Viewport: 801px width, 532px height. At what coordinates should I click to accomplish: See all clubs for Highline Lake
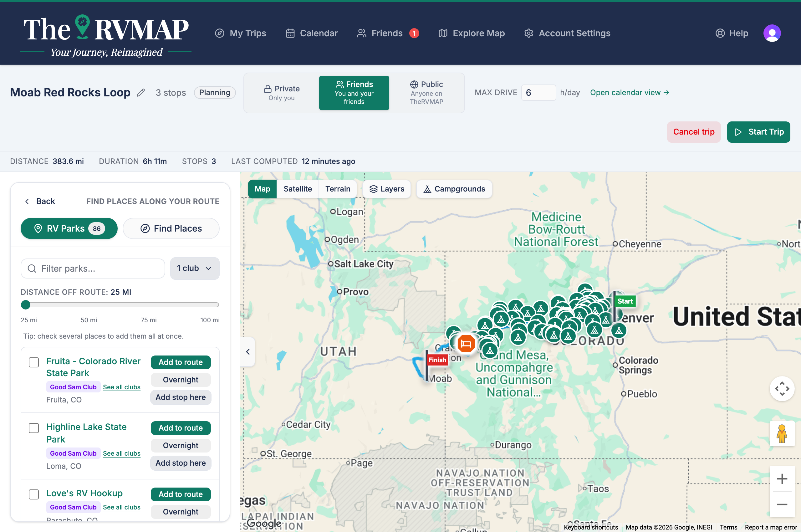pos(121,454)
